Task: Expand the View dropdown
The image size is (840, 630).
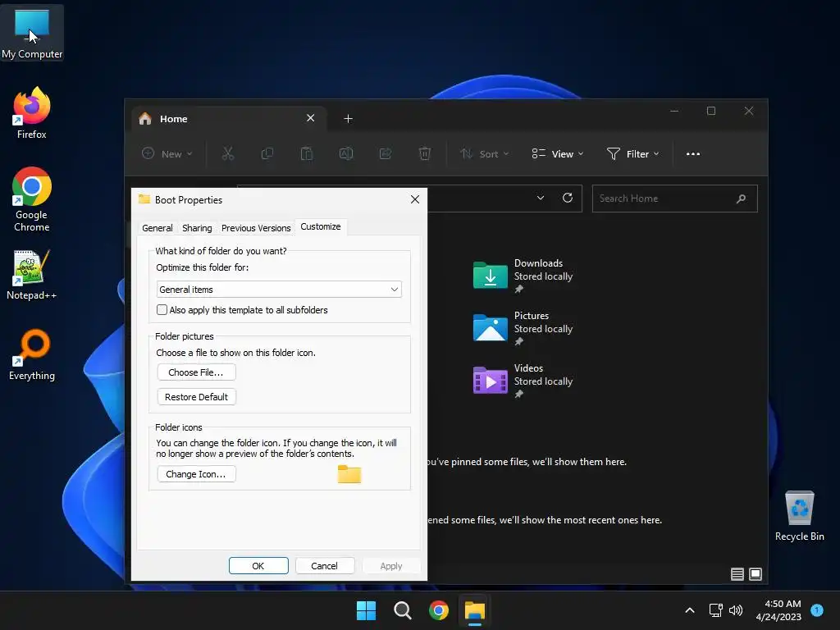Action: pyautogui.click(x=558, y=153)
